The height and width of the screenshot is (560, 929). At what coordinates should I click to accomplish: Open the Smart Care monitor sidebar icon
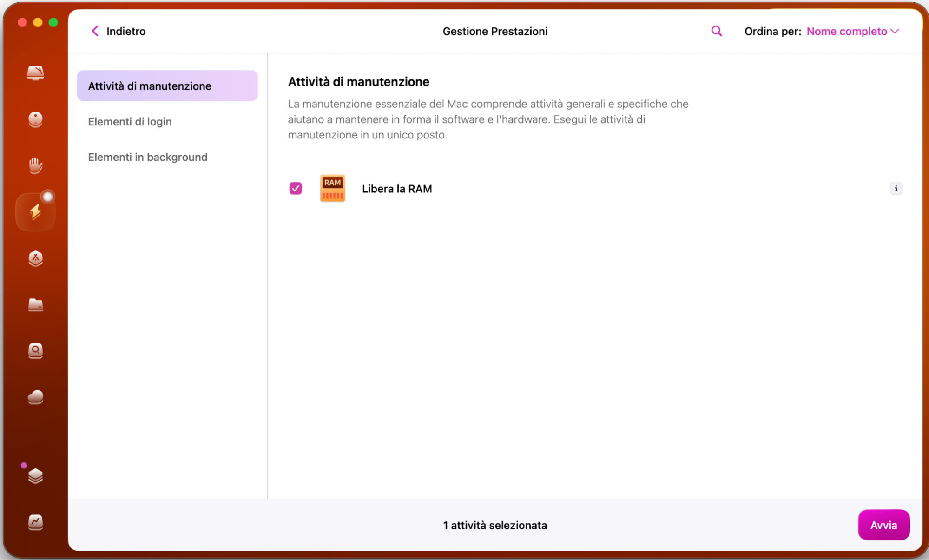[35, 73]
